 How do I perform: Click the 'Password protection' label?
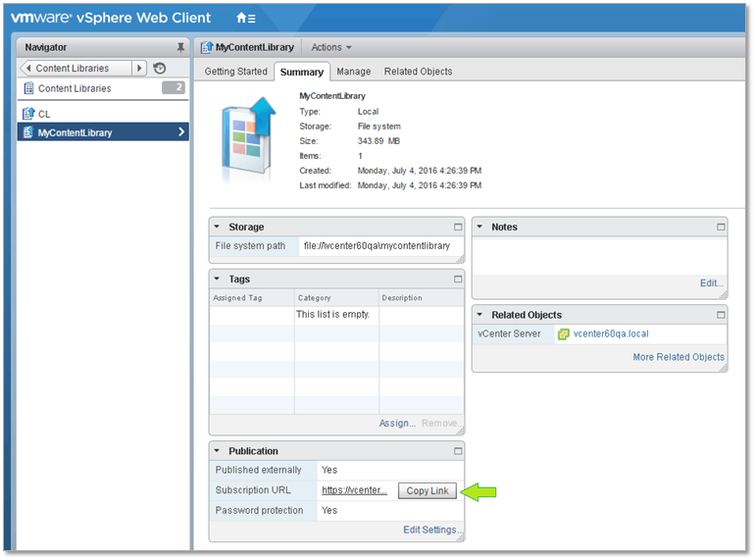pos(259,510)
